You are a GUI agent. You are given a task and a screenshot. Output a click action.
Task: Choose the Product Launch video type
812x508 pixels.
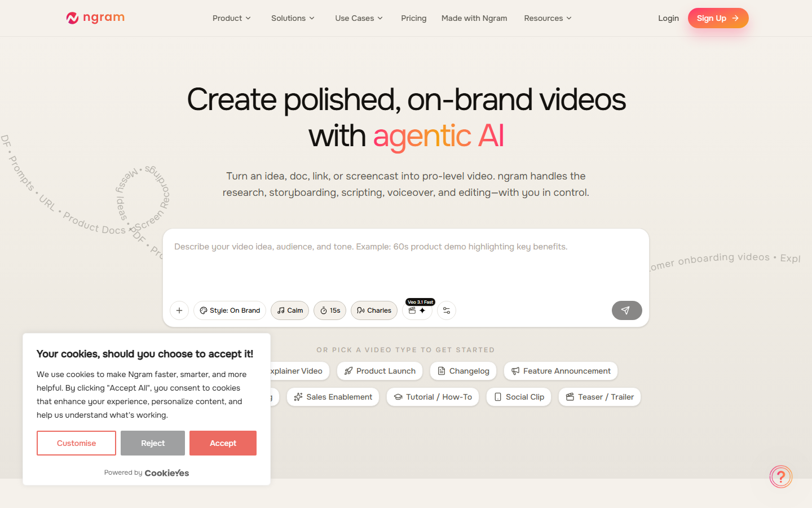[x=379, y=371]
